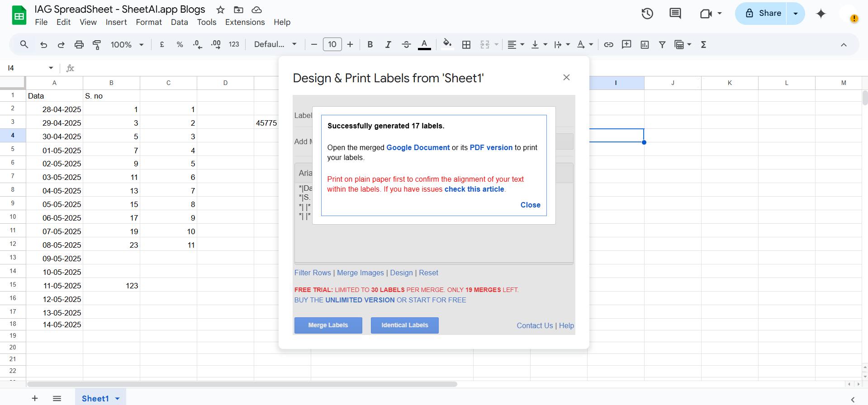Show the all sheets list
868x405 pixels.
coord(57,398)
